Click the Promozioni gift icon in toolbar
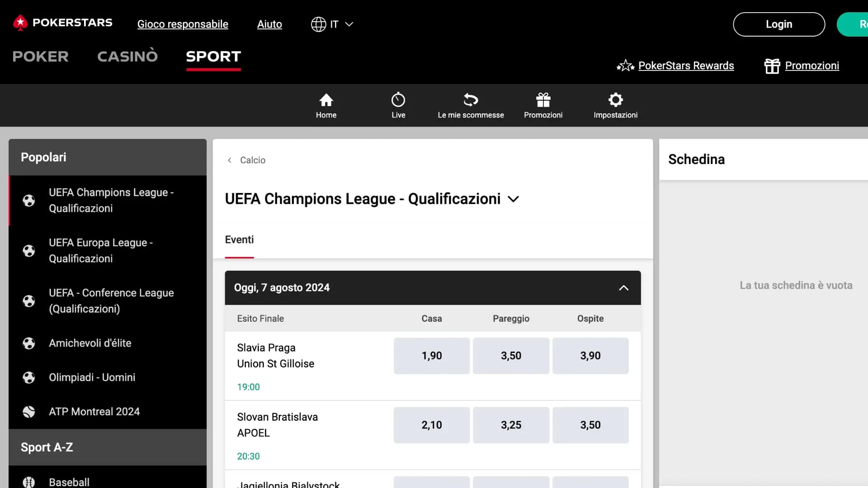 point(543,100)
